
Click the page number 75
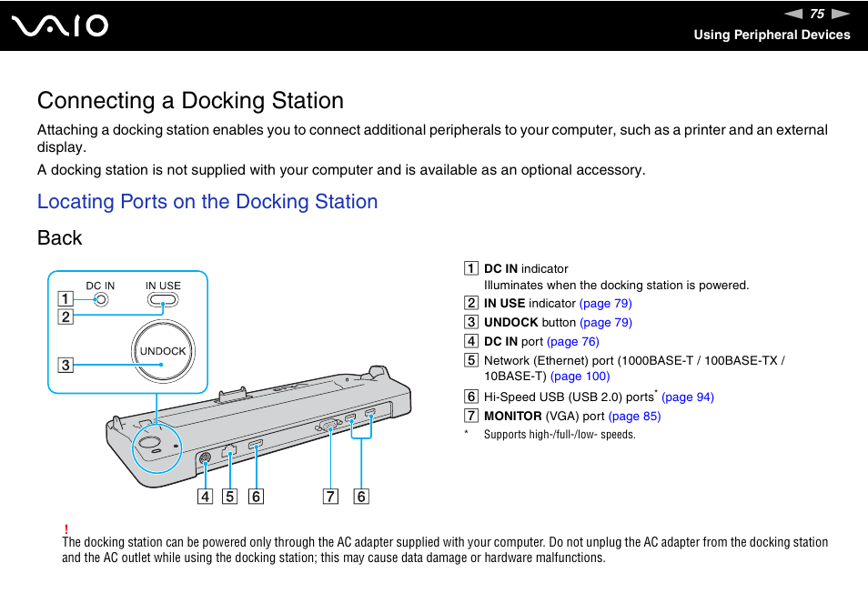(x=817, y=14)
